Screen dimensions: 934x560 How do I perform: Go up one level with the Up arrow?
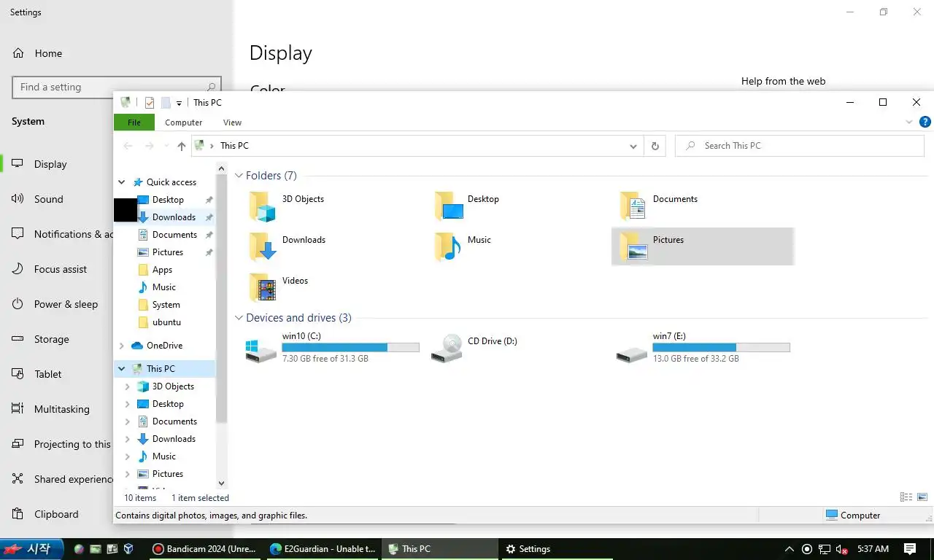[182, 146]
